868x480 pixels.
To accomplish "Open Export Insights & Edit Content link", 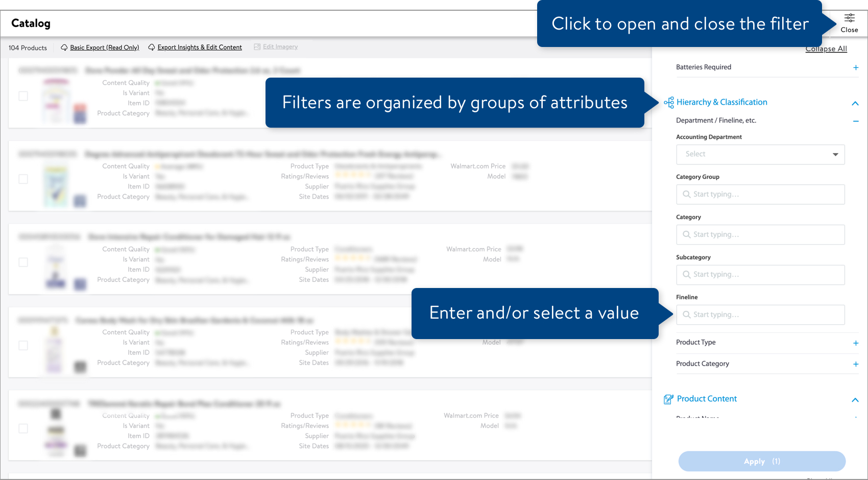I will point(200,47).
